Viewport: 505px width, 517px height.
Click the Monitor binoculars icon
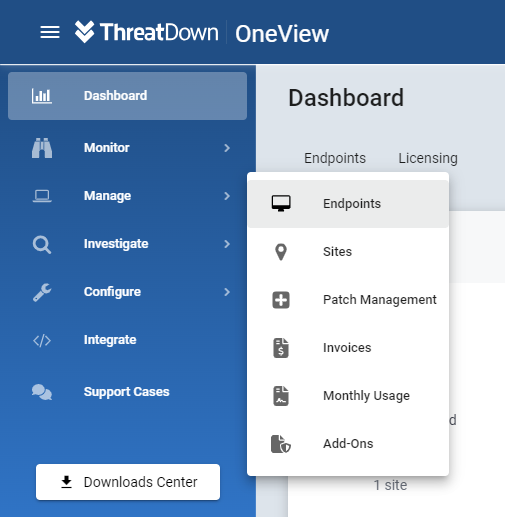(x=42, y=148)
